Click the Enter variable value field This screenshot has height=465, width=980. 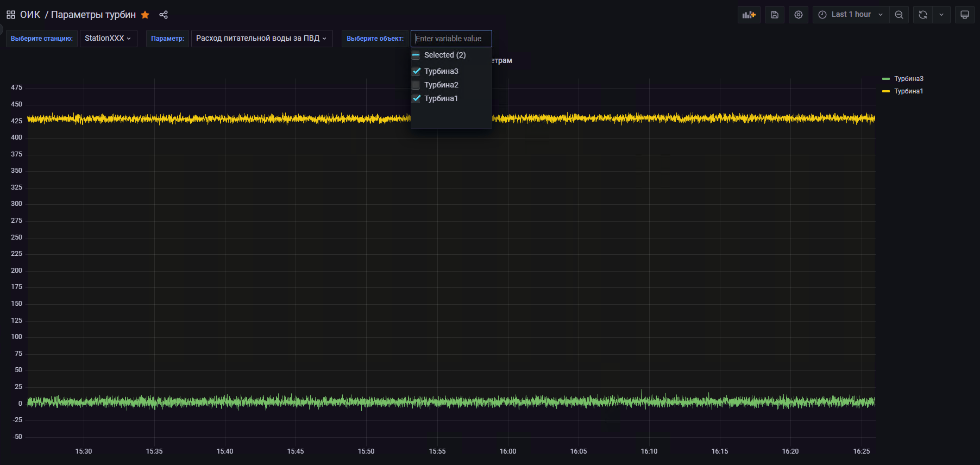451,39
